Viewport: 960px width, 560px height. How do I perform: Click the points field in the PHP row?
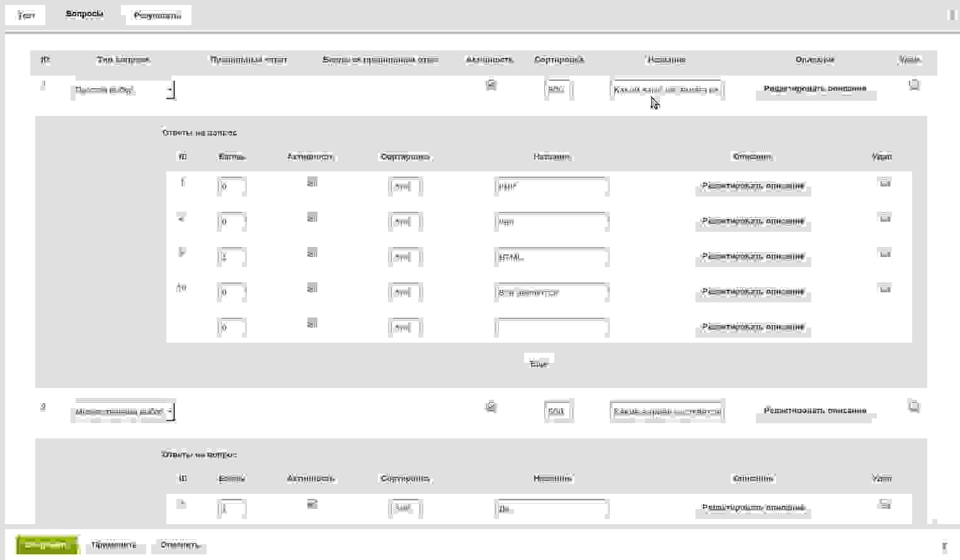click(231, 186)
